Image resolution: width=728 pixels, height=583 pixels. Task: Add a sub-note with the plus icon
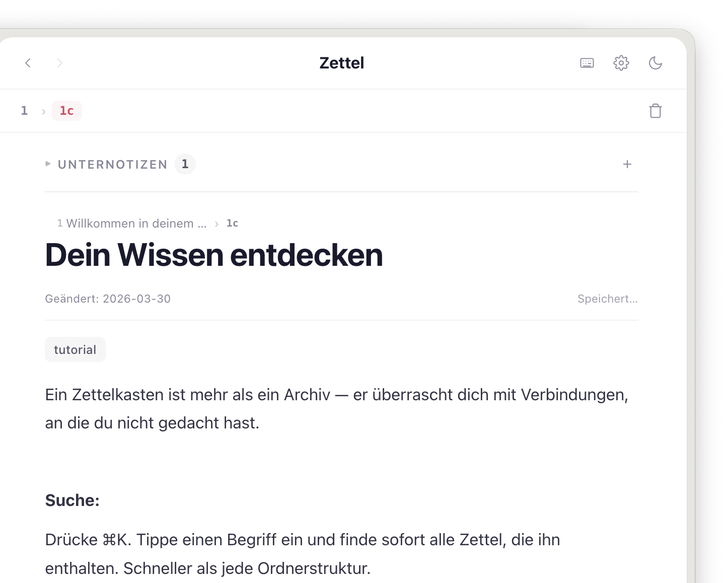coord(627,164)
